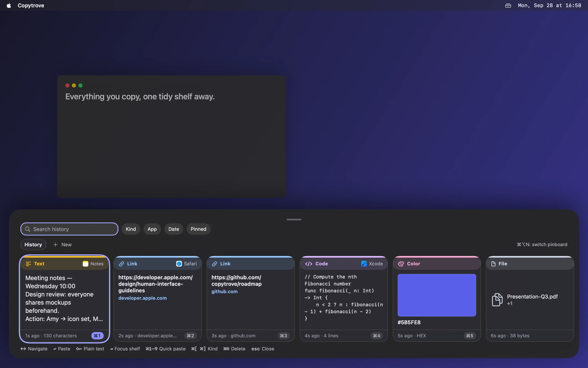
Task: Click the Code label in card header
Action: pyautogui.click(x=321, y=264)
